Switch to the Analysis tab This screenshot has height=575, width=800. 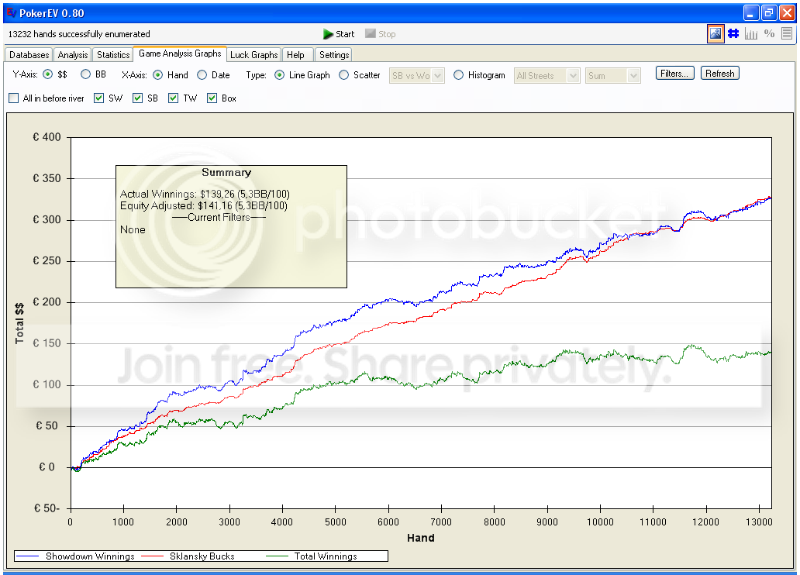click(x=72, y=55)
